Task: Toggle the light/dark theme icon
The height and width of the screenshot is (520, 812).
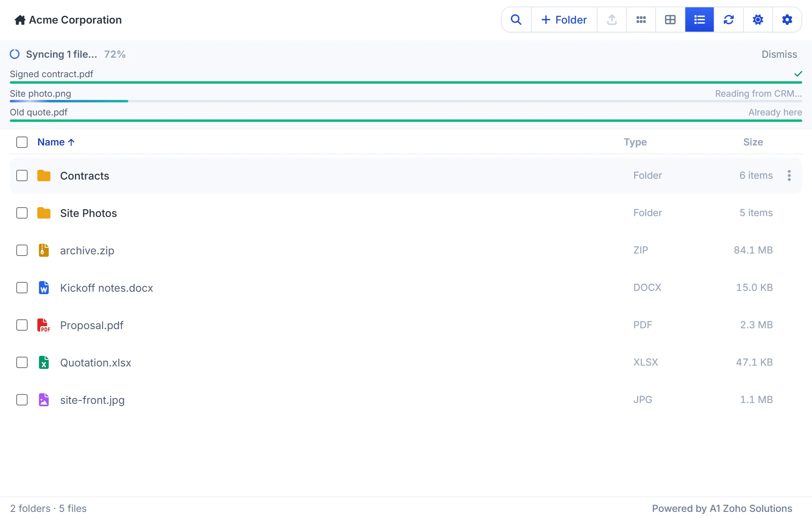Action: click(x=758, y=19)
